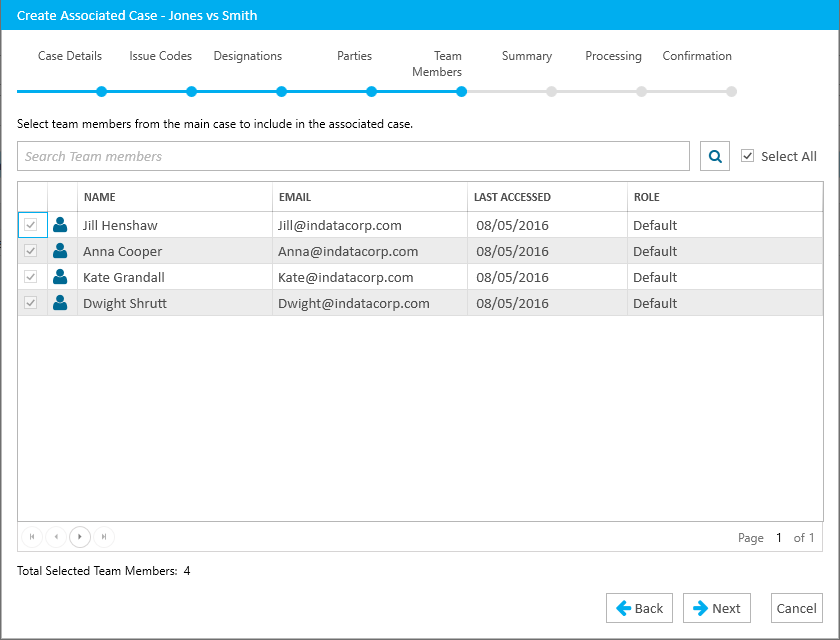Sort by LAST ACCESSED column header
The height and width of the screenshot is (640, 840).
click(512, 197)
